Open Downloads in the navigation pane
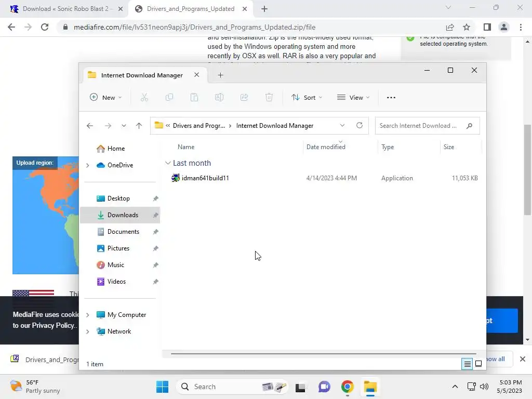532x399 pixels. (120, 215)
